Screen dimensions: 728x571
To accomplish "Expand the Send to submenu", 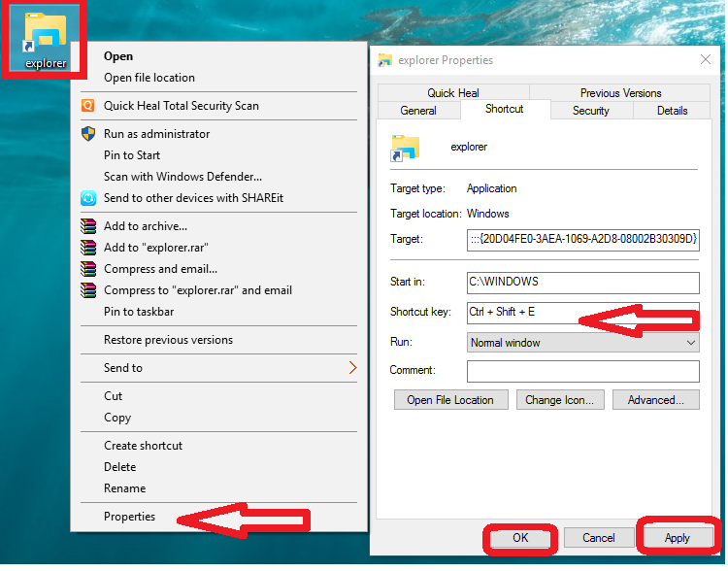I will (218, 368).
